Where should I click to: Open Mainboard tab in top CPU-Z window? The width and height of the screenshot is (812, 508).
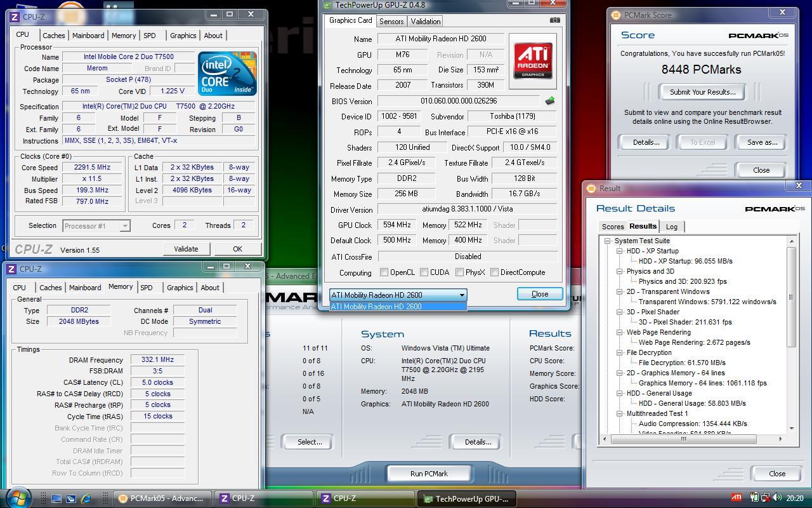[88, 36]
